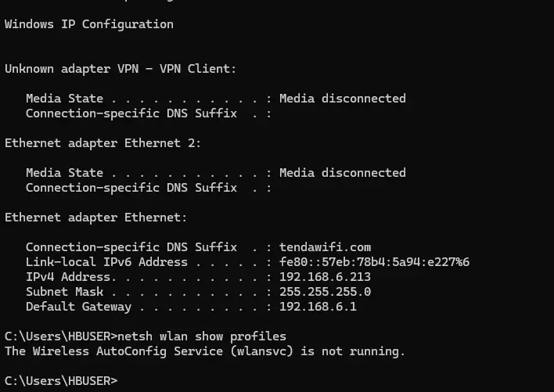This screenshot has width=554, height=392.
Task: Click the tendawifi.com DNS suffix value
Action: pyautogui.click(x=325, y=247)
